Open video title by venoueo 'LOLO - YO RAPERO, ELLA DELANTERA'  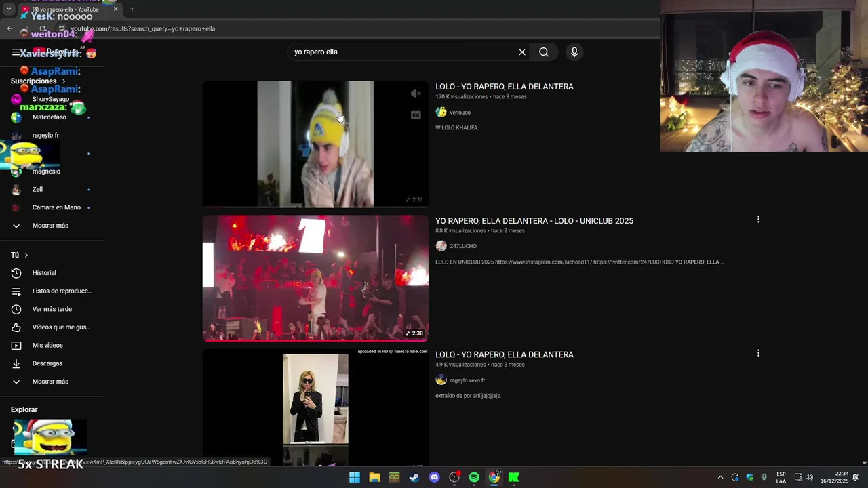(x=505, y=87)
